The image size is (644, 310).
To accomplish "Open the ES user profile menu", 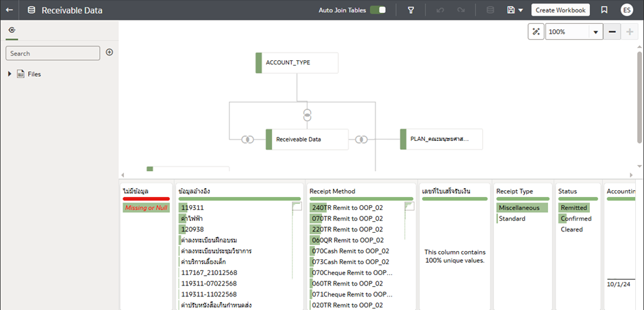I will pos(626,10).
